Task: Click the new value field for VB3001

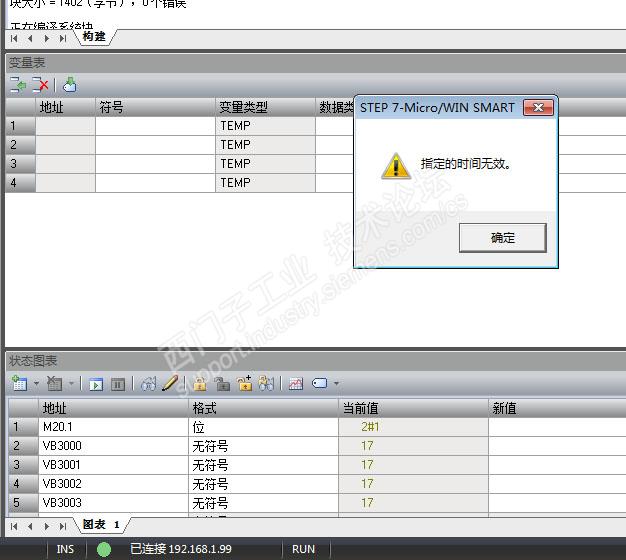Action: coord(557,465)
